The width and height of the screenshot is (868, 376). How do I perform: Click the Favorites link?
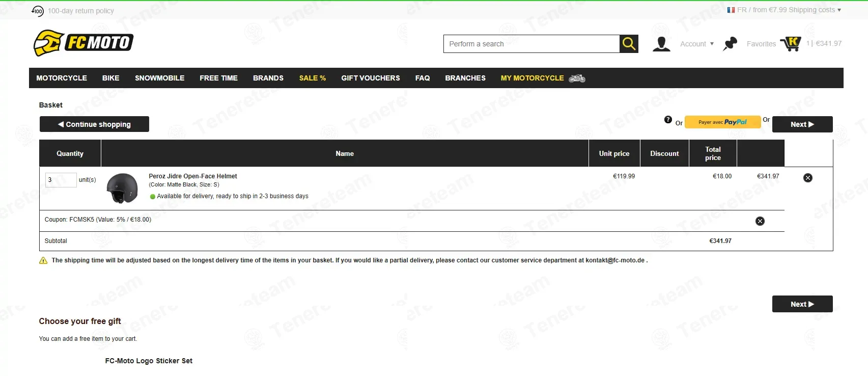[x=761, y=44]
